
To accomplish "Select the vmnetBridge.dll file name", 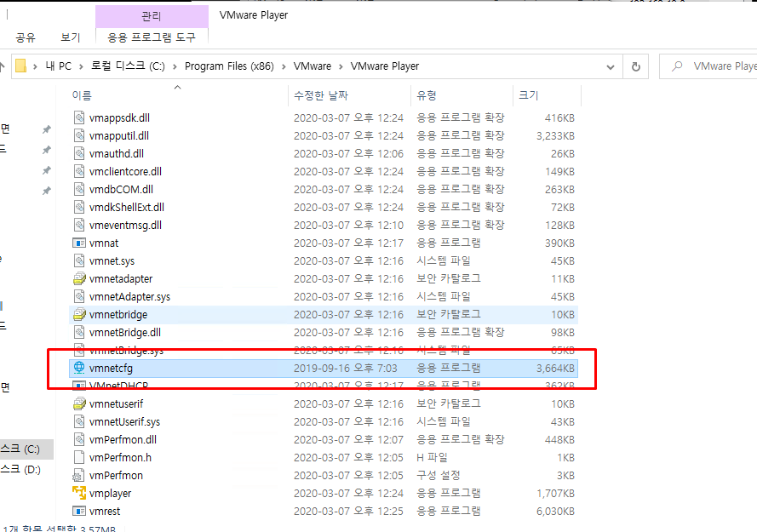I will (x=125, y=333).
